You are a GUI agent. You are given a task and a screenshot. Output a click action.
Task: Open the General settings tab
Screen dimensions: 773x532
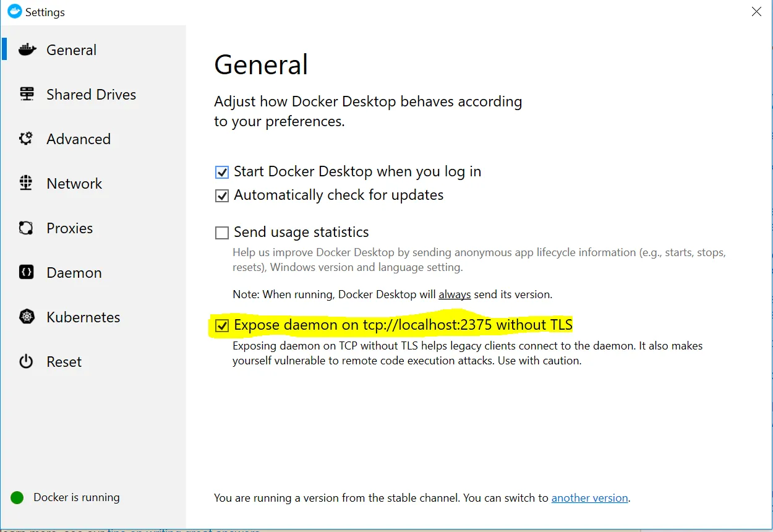click(x=71, y=50)
